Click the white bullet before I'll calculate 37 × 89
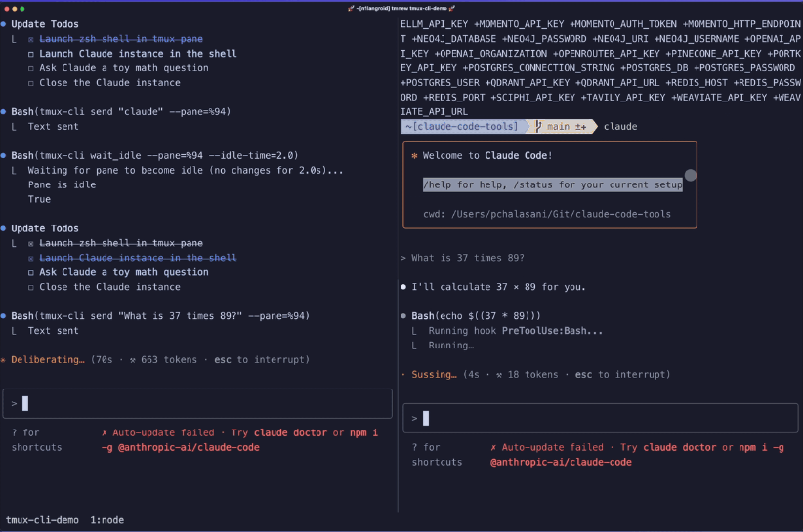 click(403, 287)
